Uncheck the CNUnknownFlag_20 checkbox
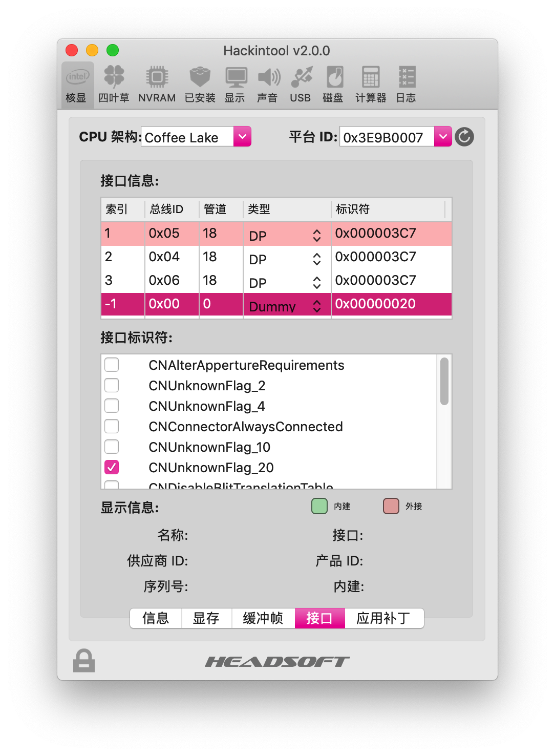The image size is (555, 756). coord(112,467)
